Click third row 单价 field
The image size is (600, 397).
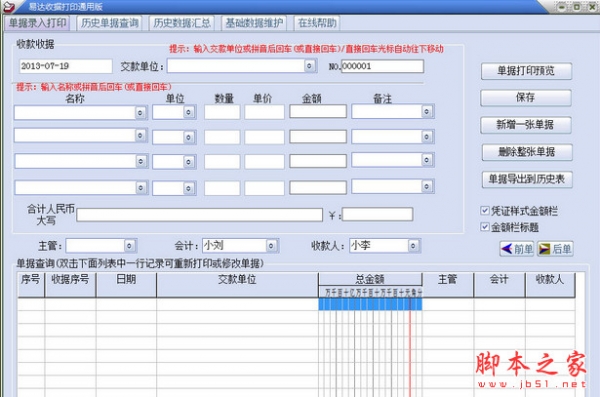click(x=264, y=162)
